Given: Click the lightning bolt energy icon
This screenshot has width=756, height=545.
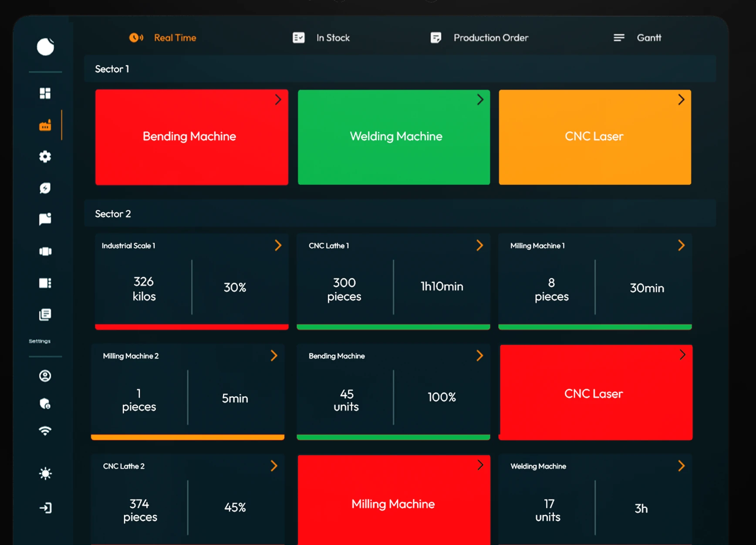Looking at the screenshot, I should [45, 188].
